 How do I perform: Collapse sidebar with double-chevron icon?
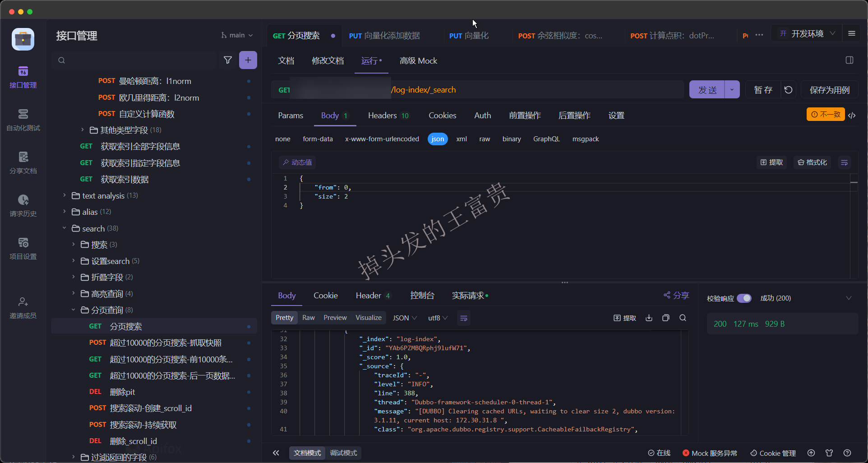[x=276, y=453]
